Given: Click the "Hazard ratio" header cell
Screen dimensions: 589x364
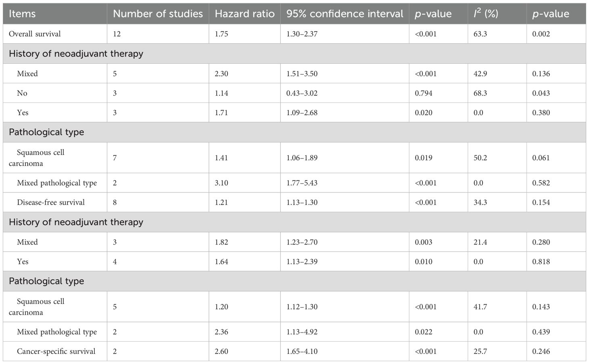Looking at the screenshot, I should pos(244,14).
